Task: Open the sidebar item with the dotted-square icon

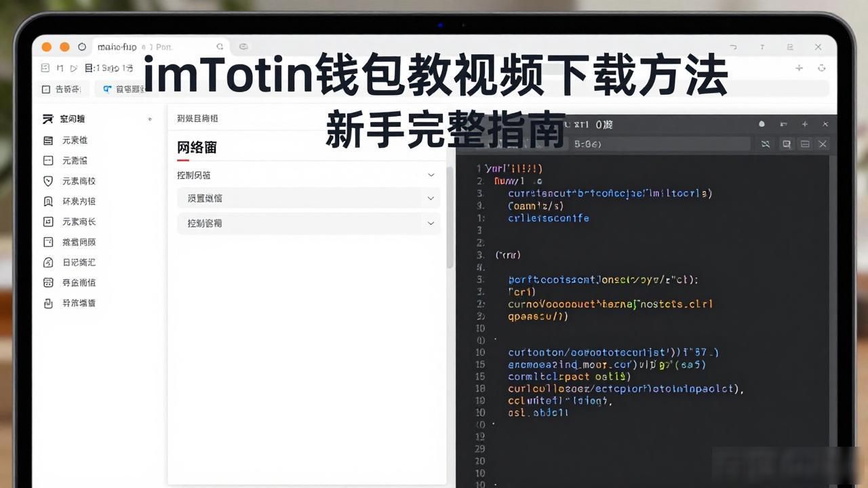Action: click(69, 242)
